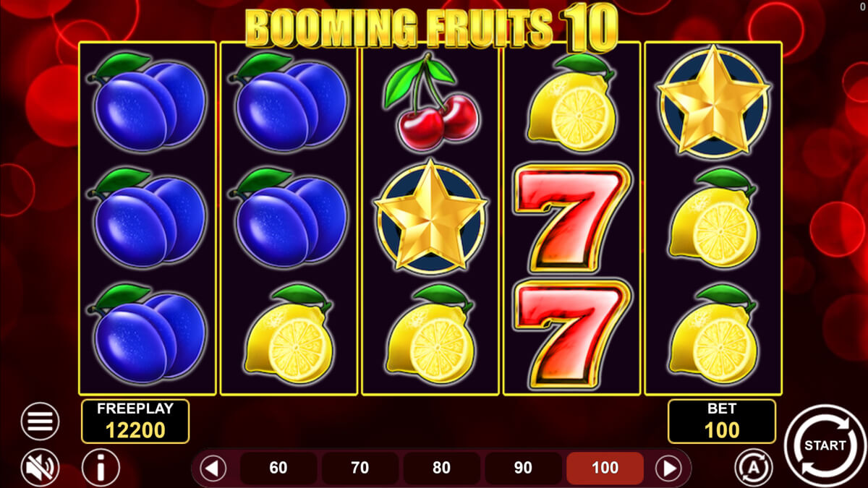868x488 pixels.
Task: Click the FREEPLAY balance box
Action: click(x=135, y=421)
